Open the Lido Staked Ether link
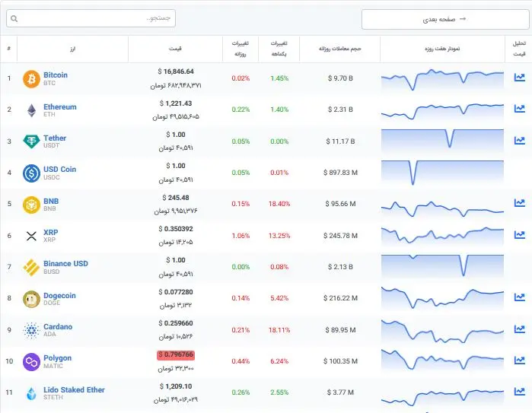This screenshot has width=532, height=413. point(74,389)
